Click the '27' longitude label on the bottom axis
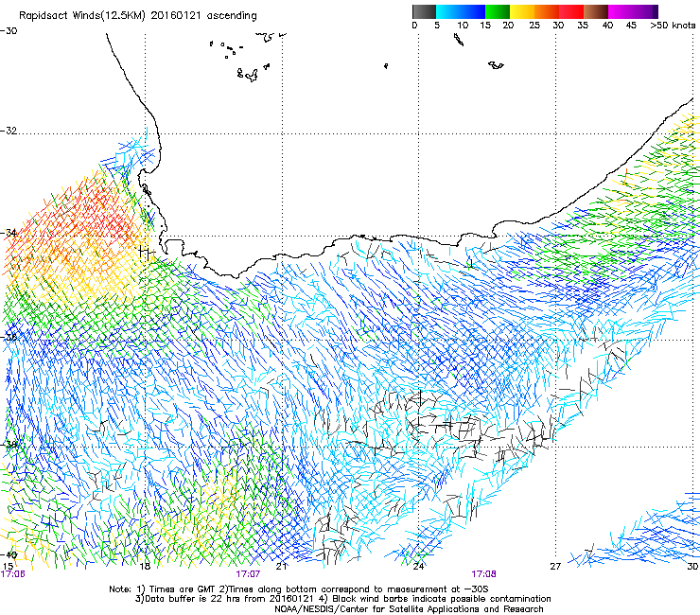Screen dimensions: 700x615 [x=555, y=567]
